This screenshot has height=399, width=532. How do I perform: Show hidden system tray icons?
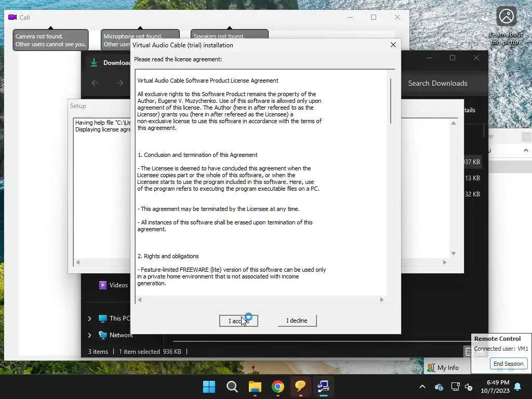[x=422, y=387]
